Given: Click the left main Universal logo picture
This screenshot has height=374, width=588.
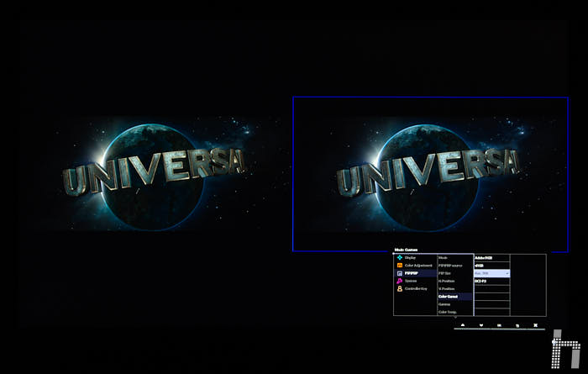Looking at the screenshot, I should tap(154, 174).
